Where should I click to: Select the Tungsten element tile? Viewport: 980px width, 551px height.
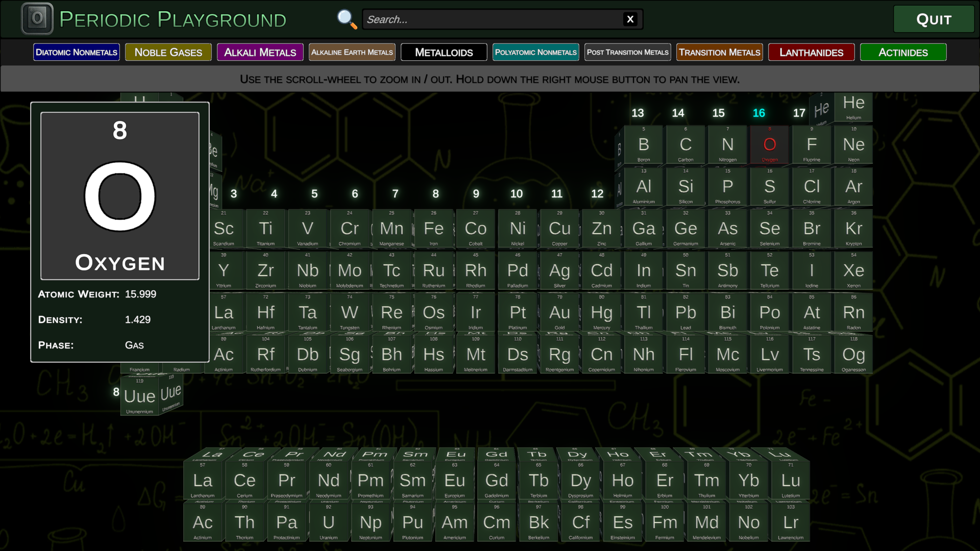350,313
